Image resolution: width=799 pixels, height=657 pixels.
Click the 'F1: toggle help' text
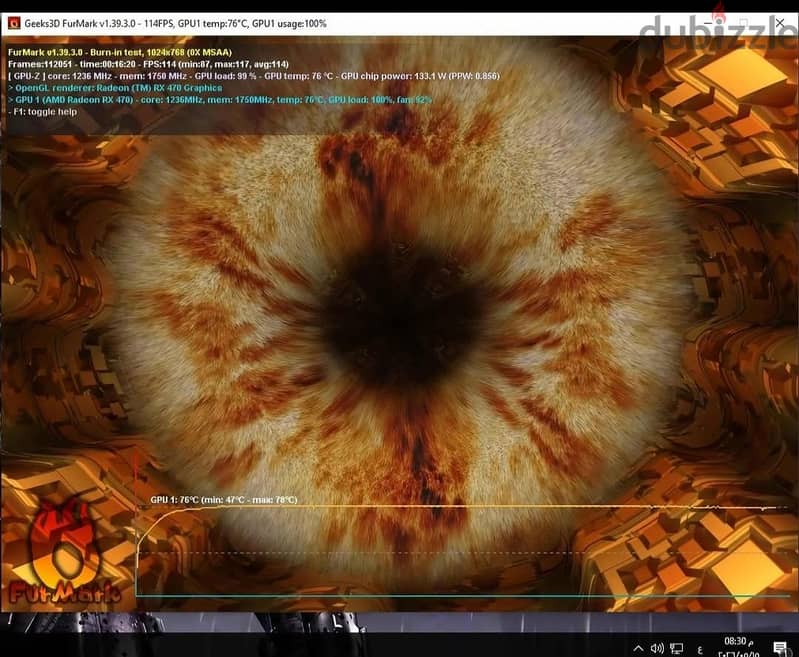click(x=43, y=112)
